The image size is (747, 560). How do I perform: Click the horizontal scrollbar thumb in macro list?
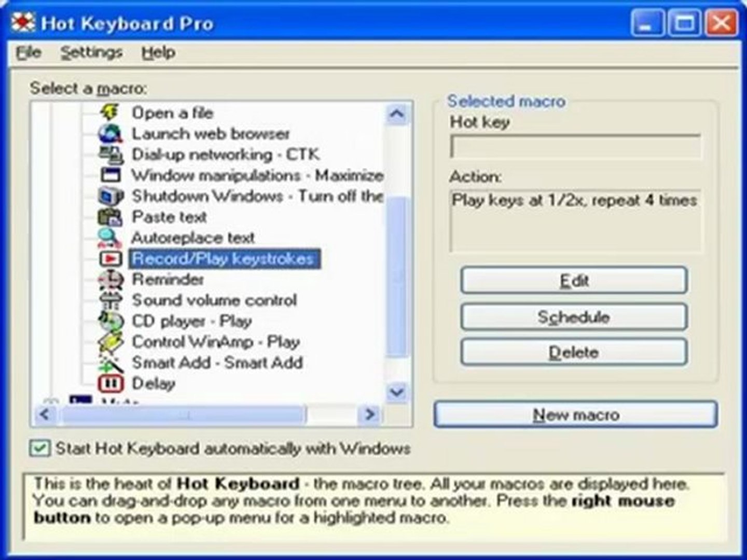pyautogui.click(x=183, y=414)
